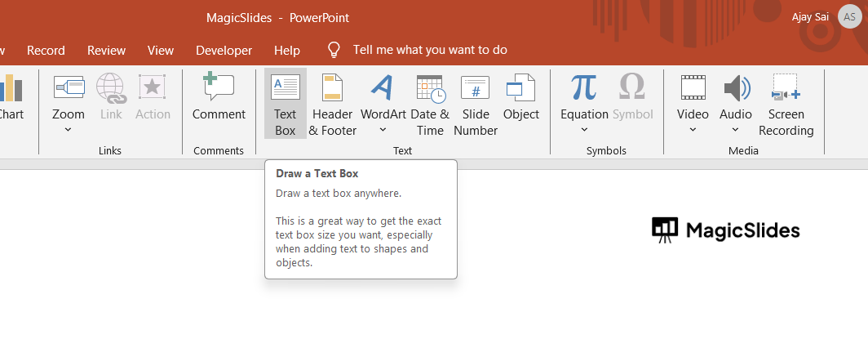Open the View tab
The width and height of the screenshot is (868, 348).
point(160,50)
